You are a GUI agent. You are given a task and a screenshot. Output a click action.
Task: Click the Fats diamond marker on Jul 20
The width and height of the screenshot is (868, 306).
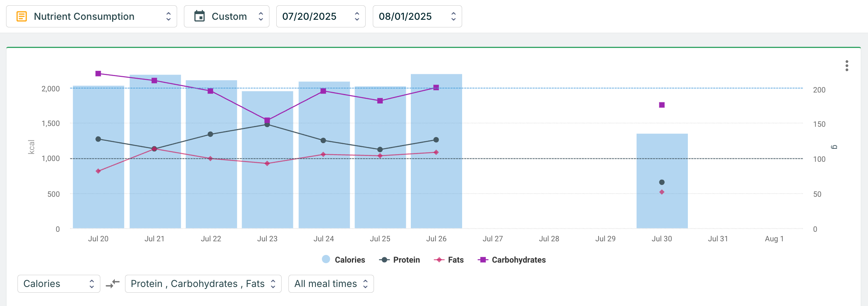tap(98, 171)
